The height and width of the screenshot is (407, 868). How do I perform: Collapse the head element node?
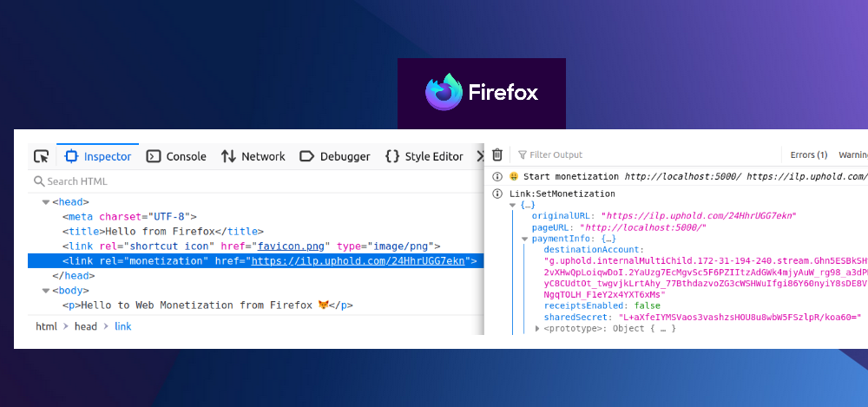46,203
